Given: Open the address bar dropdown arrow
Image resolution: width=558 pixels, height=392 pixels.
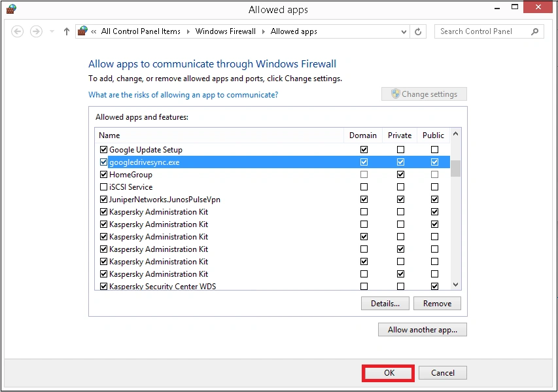Looking at the screenshot, I should pos(404,31).
